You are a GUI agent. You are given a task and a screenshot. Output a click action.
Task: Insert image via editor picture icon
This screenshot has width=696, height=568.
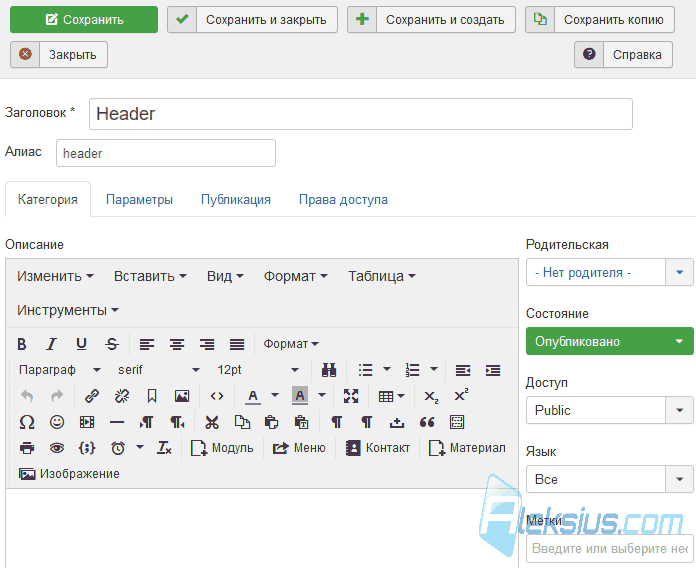(x=182, y=396)
